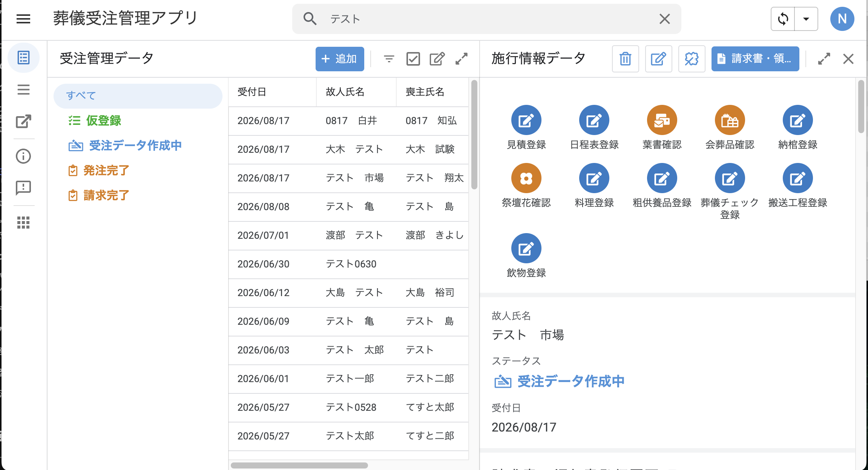The width and height of the screenshot is (868, 470).
Task: Click the sync refresh icon
Action: pyautogui.click(x=783, y=19)
